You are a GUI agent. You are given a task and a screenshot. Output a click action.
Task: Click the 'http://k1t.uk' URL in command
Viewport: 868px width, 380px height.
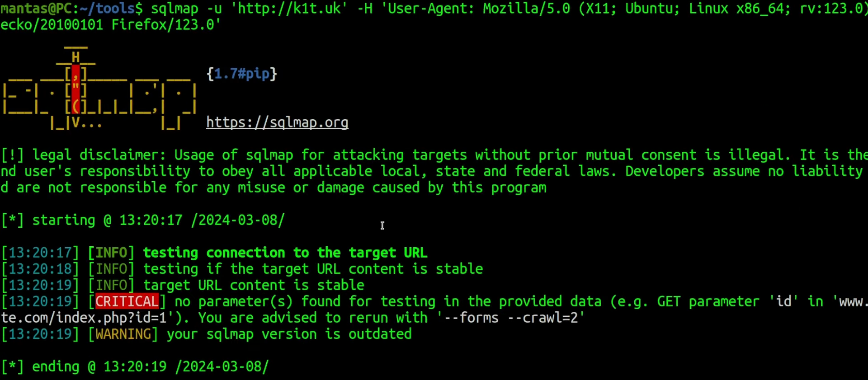289,8
